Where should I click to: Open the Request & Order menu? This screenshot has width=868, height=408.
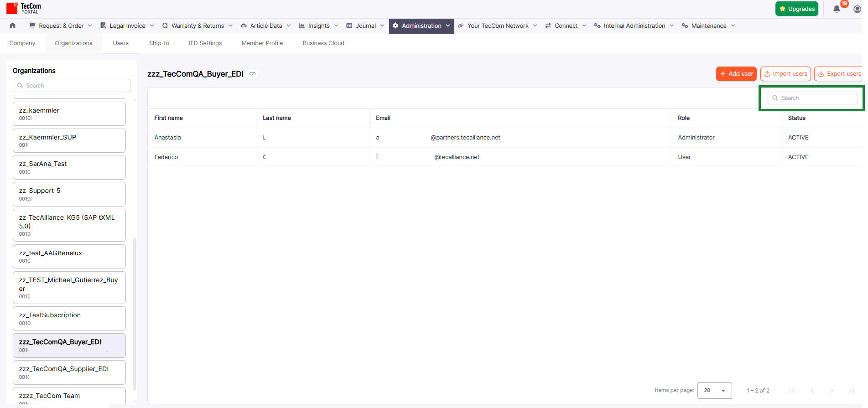pyautogui.click(x=61, y=26)
